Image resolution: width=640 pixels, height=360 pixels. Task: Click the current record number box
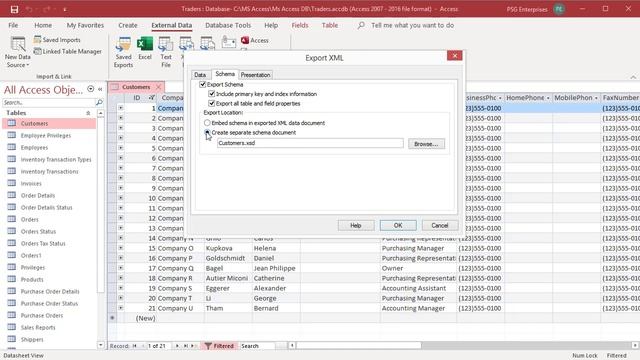pyautogui.click(x=158, y=346)
